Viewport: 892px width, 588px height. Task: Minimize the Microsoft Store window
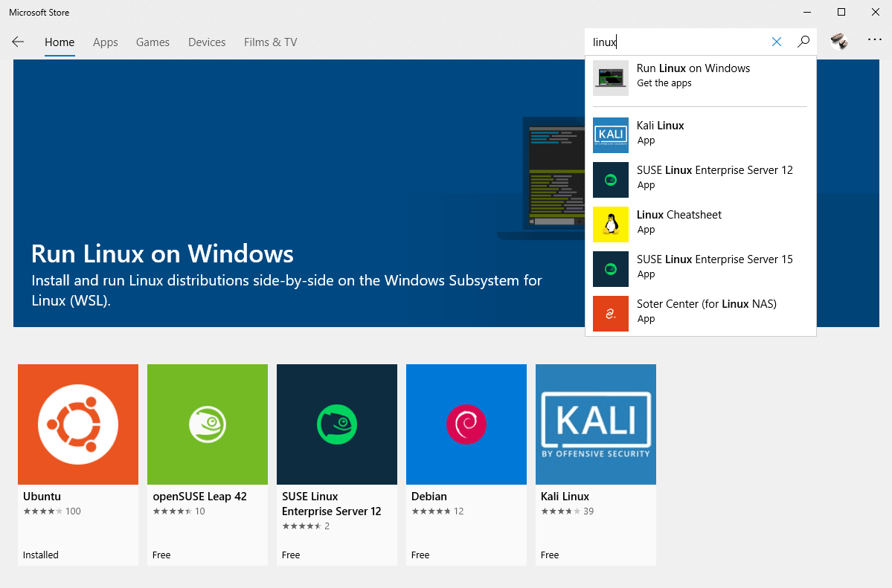pyautogui.click(x=807, y=12)
